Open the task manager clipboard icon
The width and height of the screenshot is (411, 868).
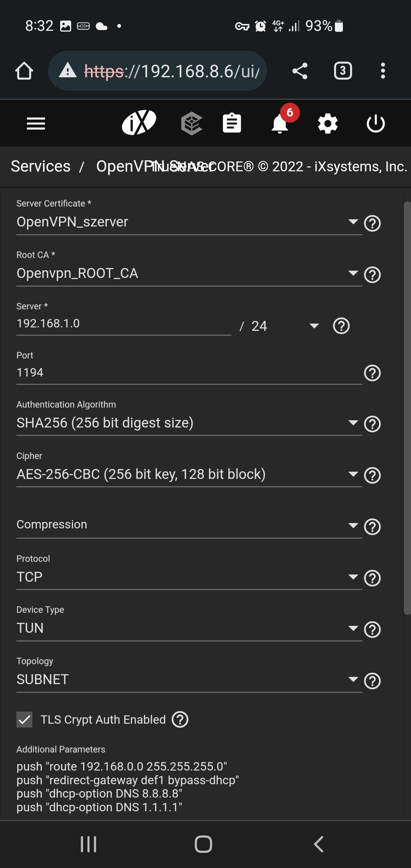[232, 124]
